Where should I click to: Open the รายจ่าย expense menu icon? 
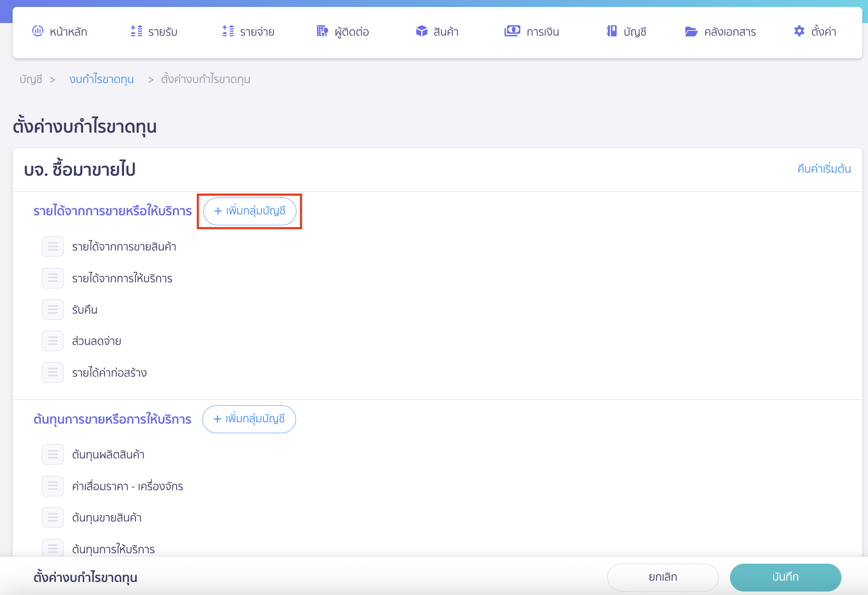tap(228, 31)
